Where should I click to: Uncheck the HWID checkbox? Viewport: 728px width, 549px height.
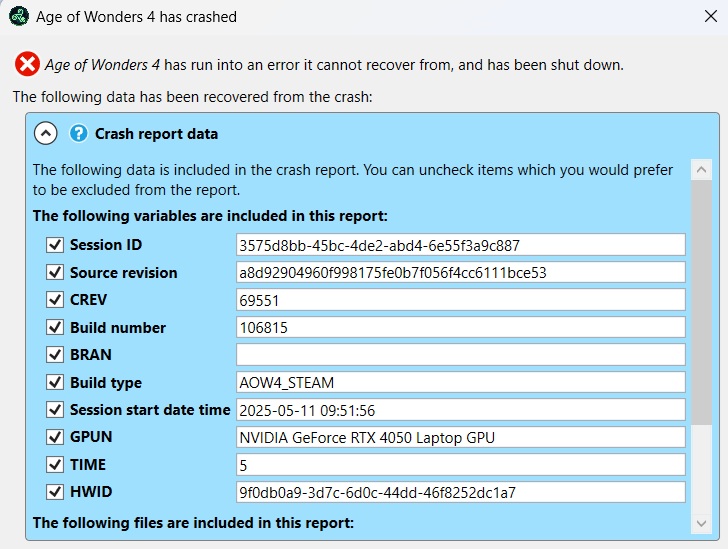(x=55, y=492)
